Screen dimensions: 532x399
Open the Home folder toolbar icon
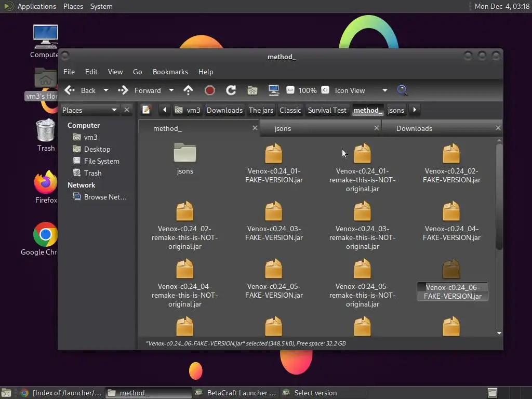[252, 90]
